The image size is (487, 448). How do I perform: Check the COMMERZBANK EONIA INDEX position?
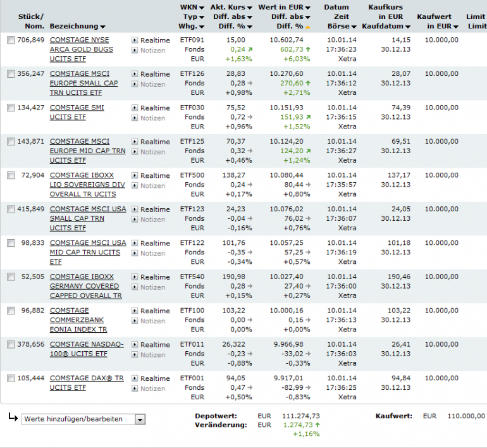[x=11, y=311]
